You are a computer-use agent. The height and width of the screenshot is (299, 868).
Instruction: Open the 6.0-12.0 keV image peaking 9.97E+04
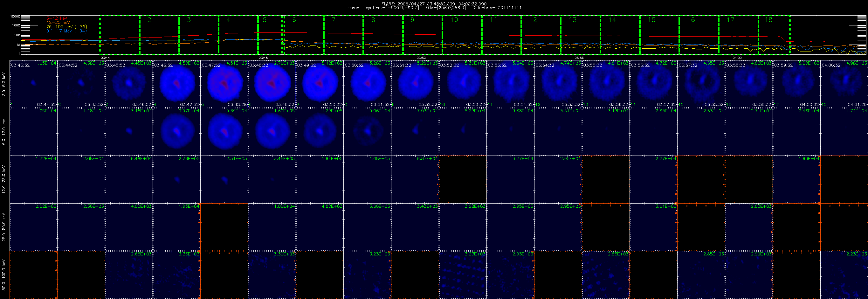(176, 132)
